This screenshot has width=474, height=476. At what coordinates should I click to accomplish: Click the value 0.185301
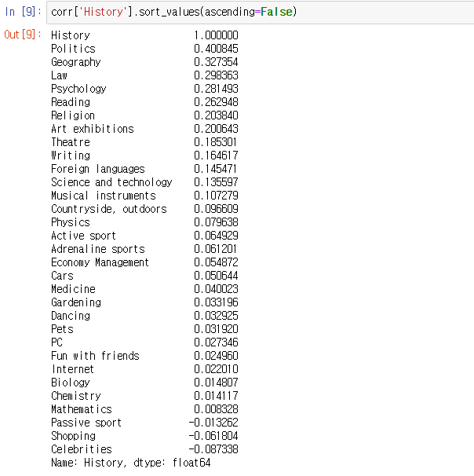click(x=215, y=142)
